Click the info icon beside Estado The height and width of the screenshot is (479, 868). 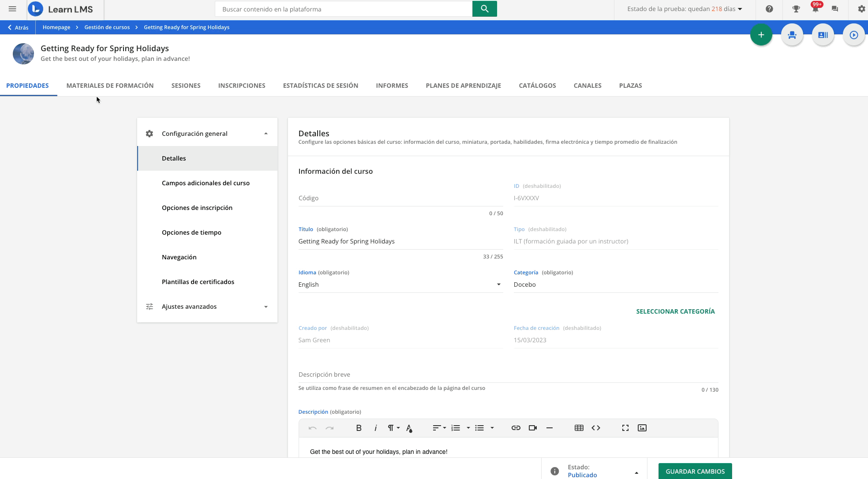pyautogui.click(x=555, y=471)
